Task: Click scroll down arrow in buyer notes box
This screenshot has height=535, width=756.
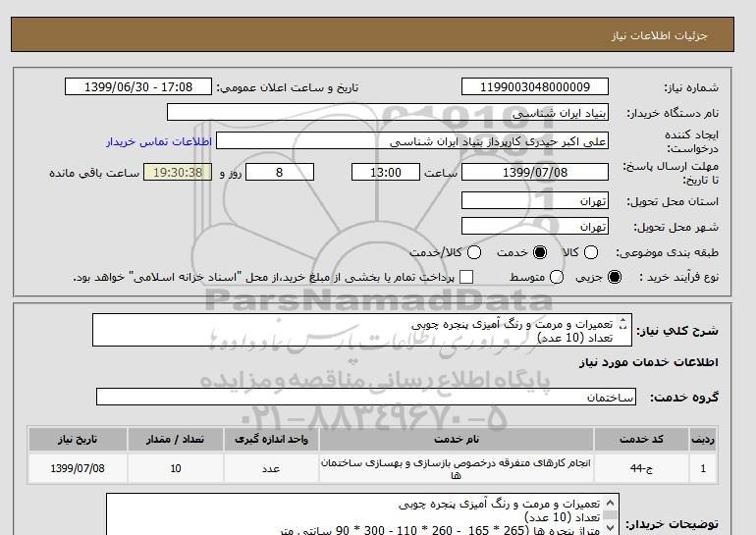Action: [610, 529]
